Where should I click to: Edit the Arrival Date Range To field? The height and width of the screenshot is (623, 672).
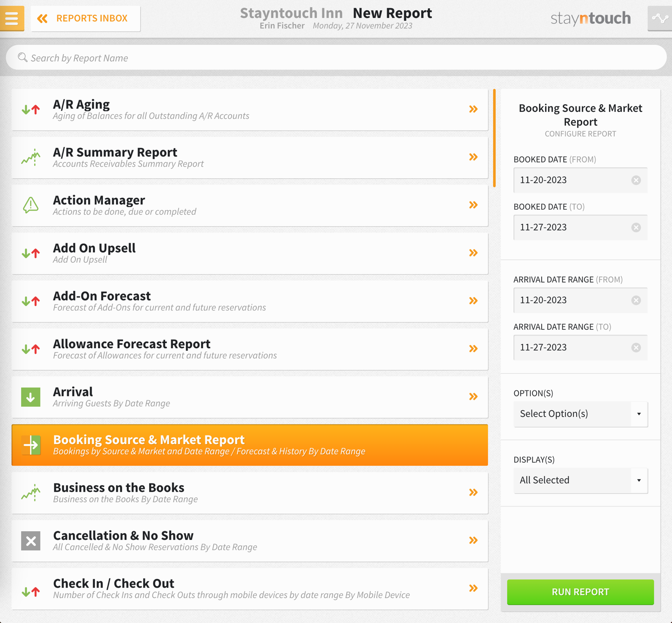point(580,348)
